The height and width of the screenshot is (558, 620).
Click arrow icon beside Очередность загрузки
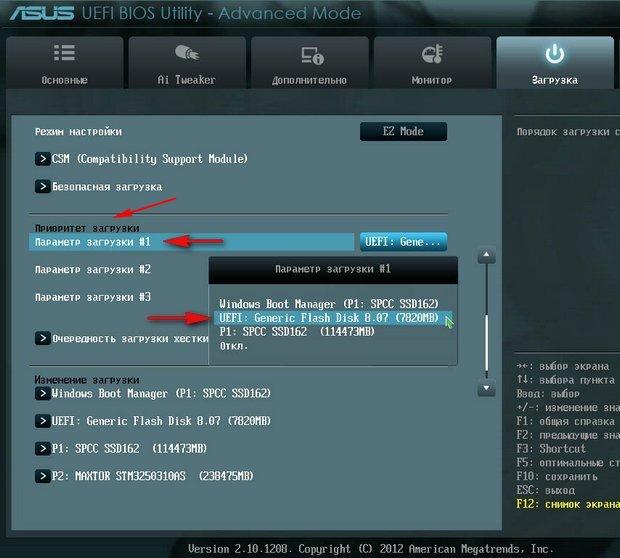click(x=42, y=338)
